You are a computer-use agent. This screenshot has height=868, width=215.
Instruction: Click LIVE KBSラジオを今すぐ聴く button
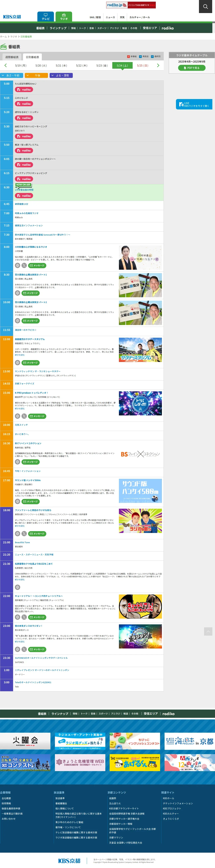(194, 104)
